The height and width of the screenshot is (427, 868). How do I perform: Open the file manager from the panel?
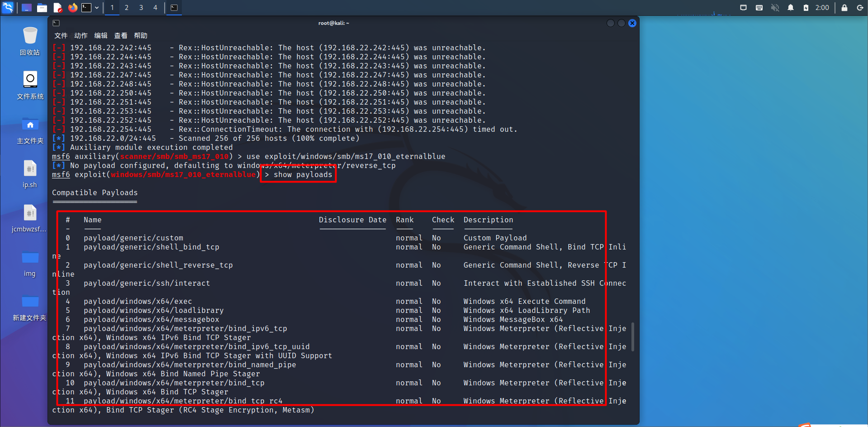pyautogui.click(x=42, y=8)
